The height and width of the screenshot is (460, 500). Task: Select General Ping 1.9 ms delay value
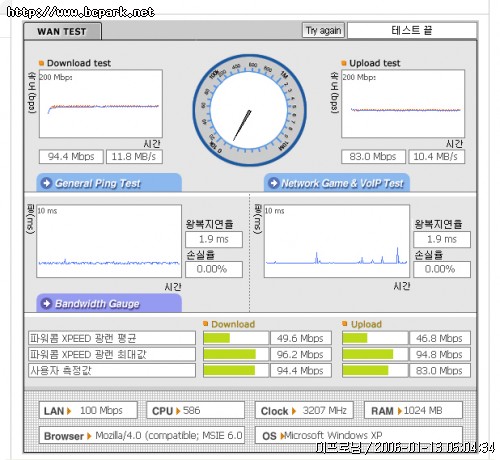(x=214, y=239)
